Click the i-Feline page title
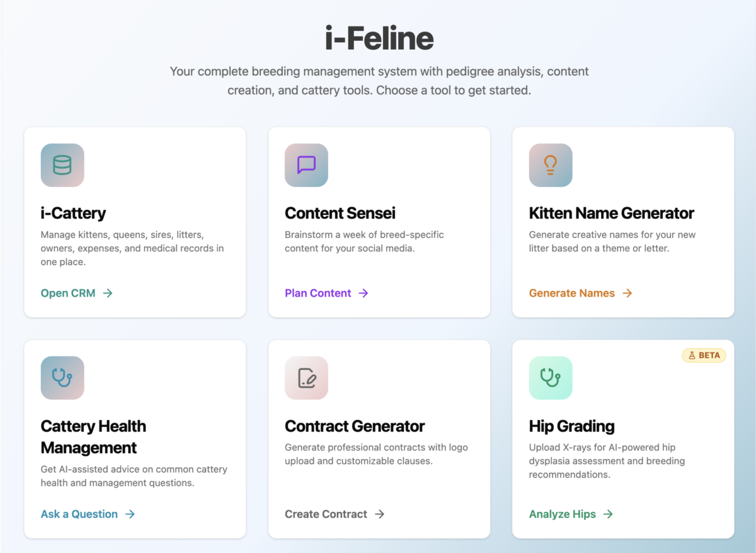Viewport: 756px width, 553px height. click(x=378, y=38)
